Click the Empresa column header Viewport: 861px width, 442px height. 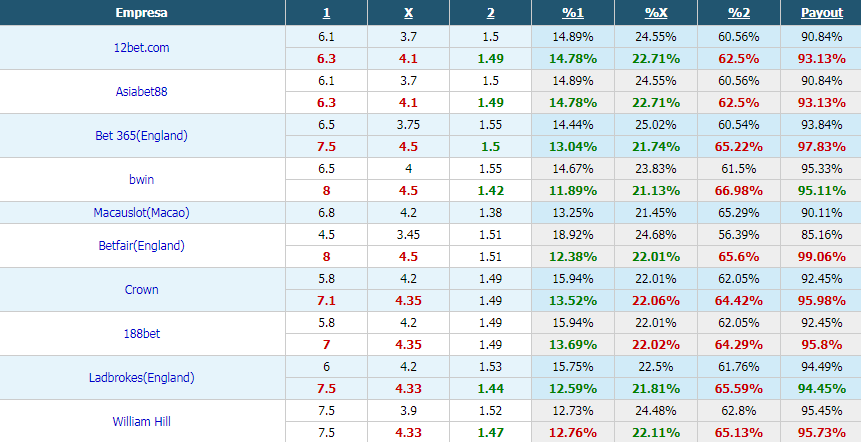142,13
